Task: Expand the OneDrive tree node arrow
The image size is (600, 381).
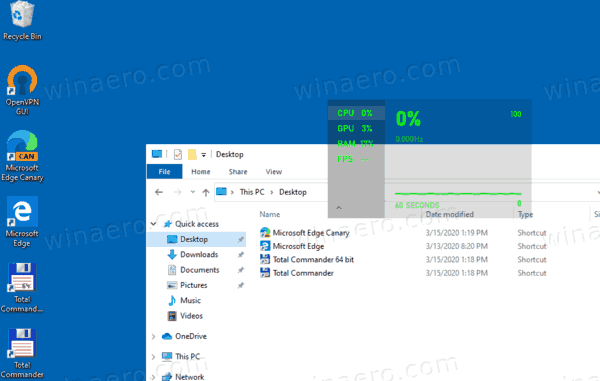Action: (x=153, y=337)
